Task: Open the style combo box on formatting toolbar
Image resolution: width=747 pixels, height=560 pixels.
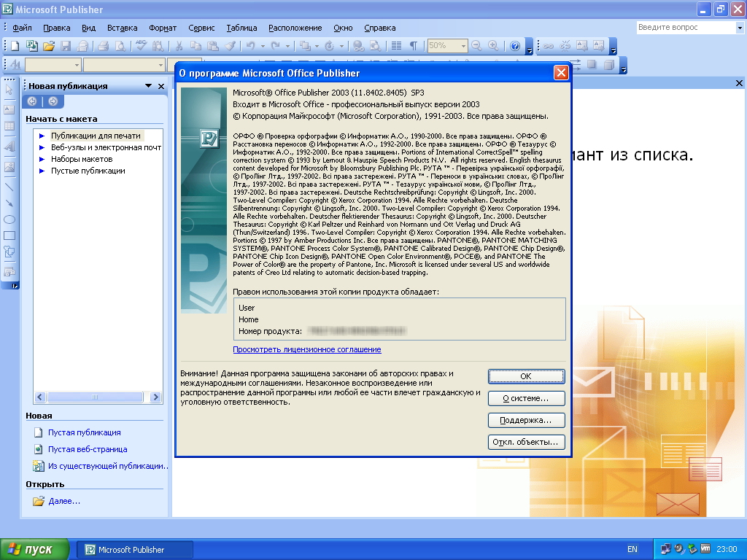Action: pos(53,65)
